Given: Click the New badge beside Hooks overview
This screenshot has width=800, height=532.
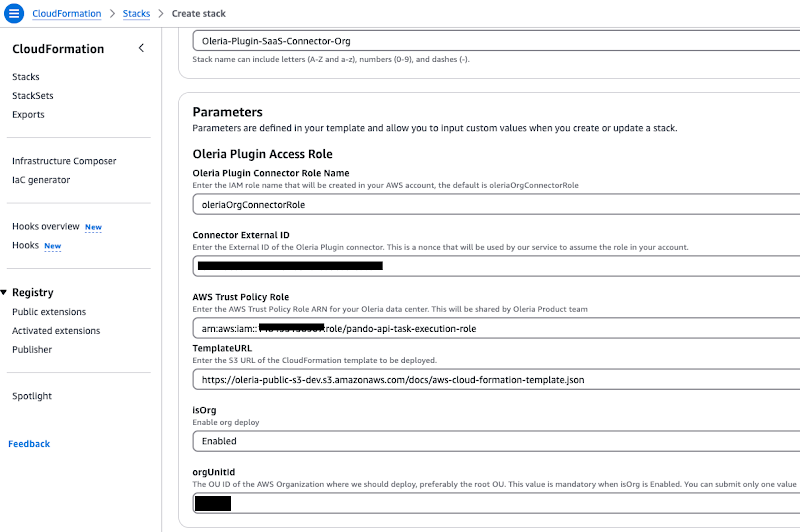Looking at the screenshot, I should pyautogui.click(x=93, y=227).
